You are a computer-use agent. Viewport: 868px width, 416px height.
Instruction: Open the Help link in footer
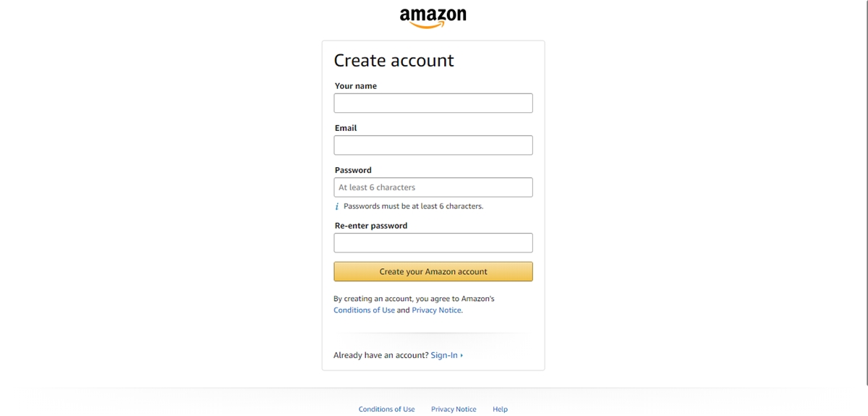[500, 409]
